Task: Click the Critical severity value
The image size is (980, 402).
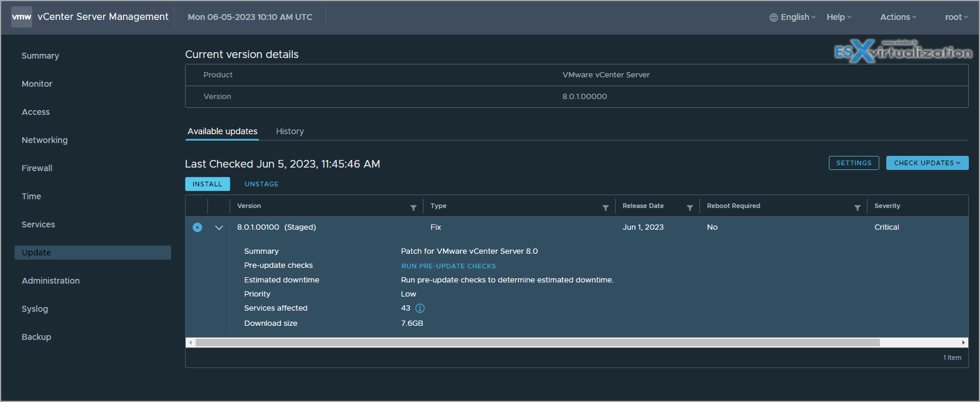Action: point(887,227)
